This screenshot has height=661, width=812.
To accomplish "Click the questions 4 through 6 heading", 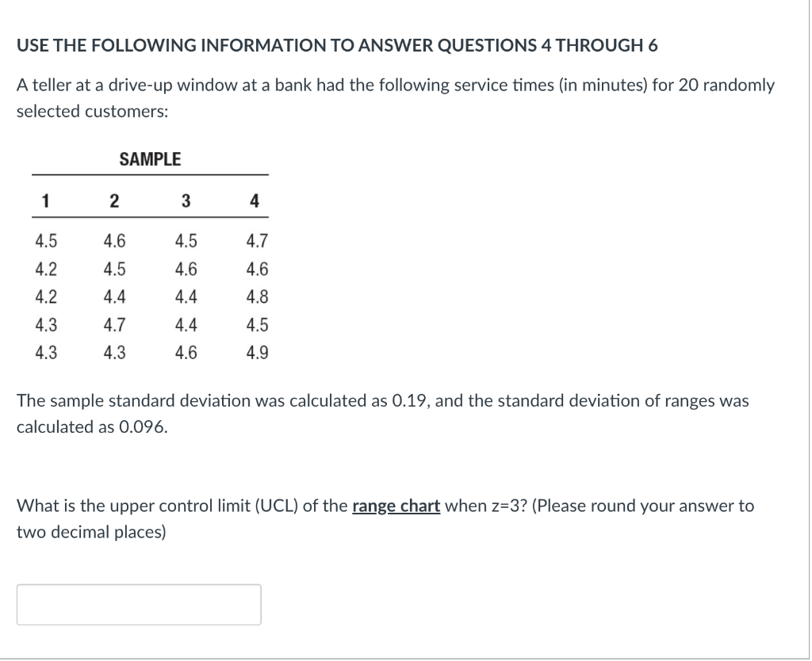I will tap(337, 45).
